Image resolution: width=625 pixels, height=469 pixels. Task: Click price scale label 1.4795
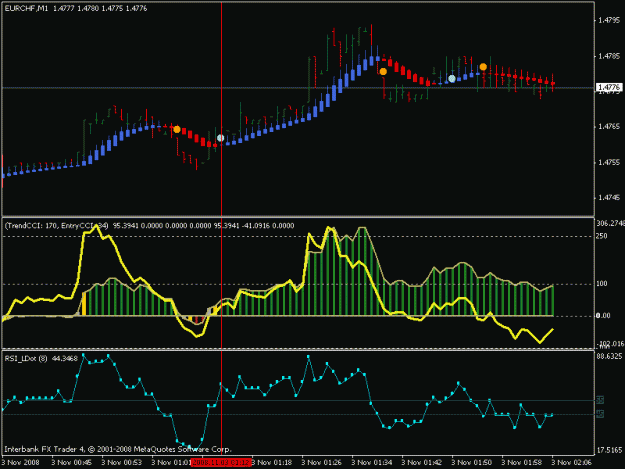click(609, 20)
